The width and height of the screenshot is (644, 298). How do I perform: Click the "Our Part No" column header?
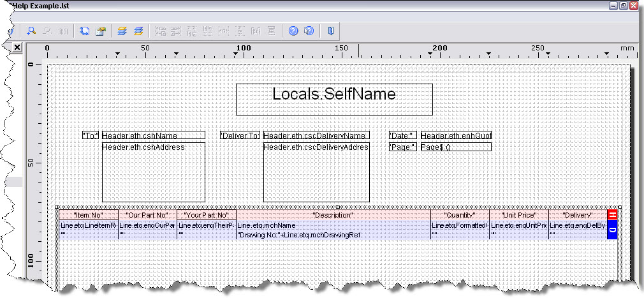(x=147, y=215)
